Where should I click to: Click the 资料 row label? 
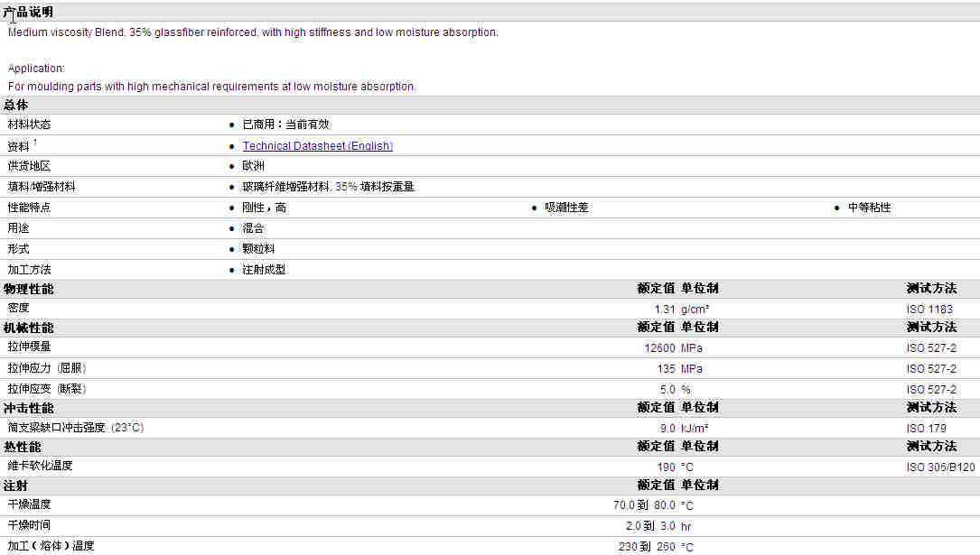click(18, 146)
